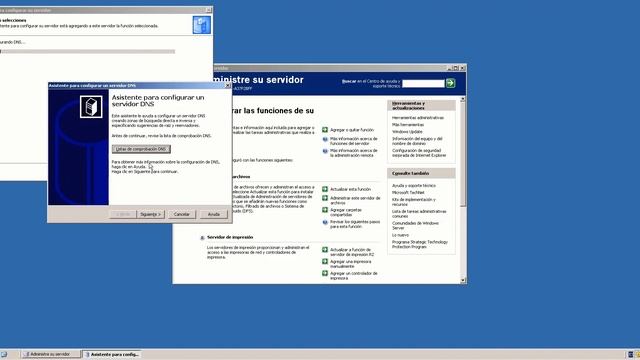Click the server configuration icon in background wizard header
The image size is (640, 360).
(202, 25)
